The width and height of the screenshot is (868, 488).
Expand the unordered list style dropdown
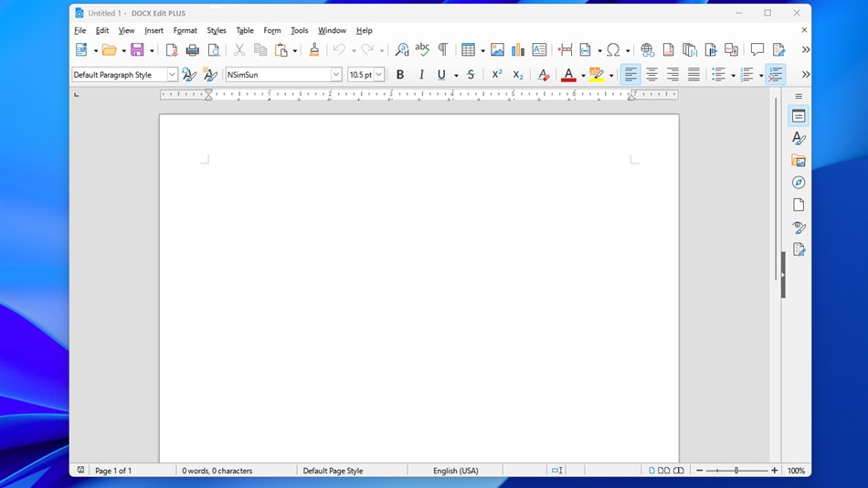(x=733, y=75)
